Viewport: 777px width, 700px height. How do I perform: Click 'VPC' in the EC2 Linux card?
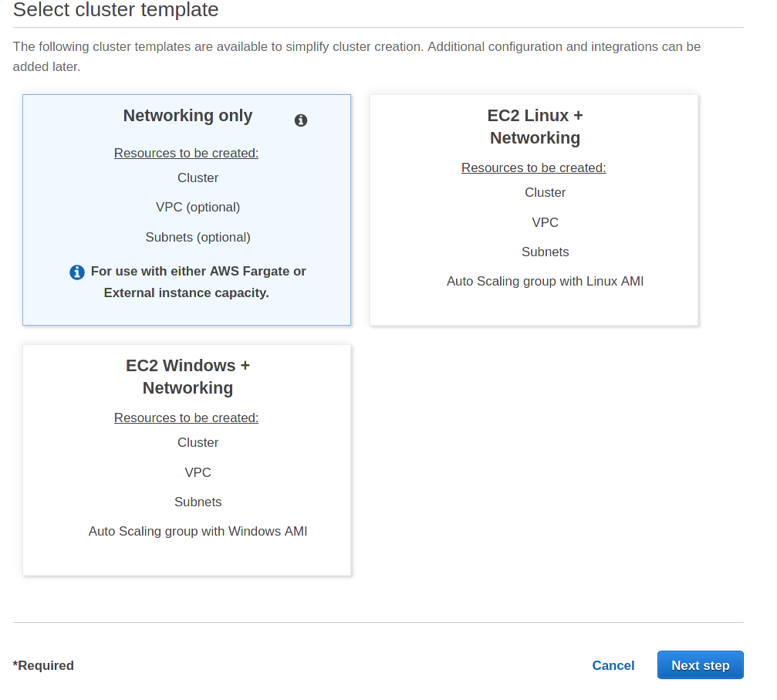point(545,222)
